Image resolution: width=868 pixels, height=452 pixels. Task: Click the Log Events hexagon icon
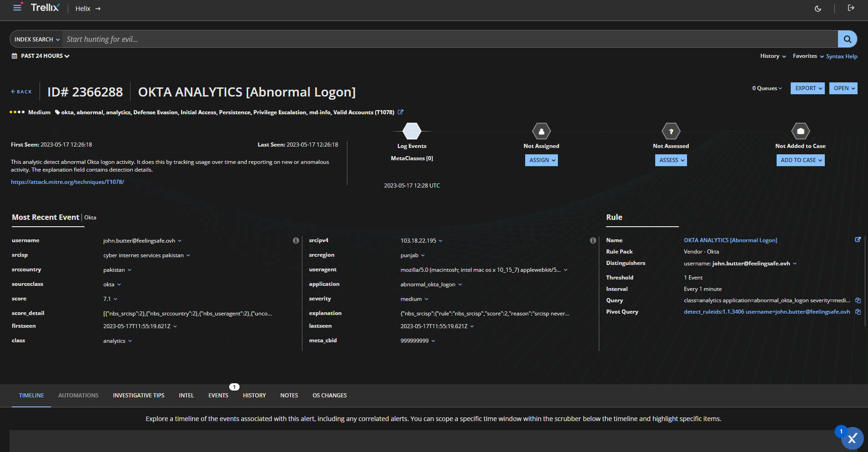tap(412, 131)
